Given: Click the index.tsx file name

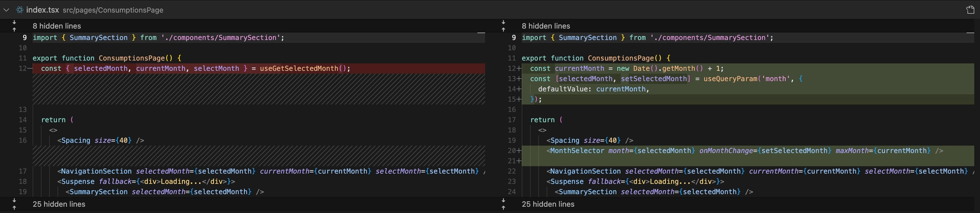Looking at the screenshot, I should pos(43,10).
